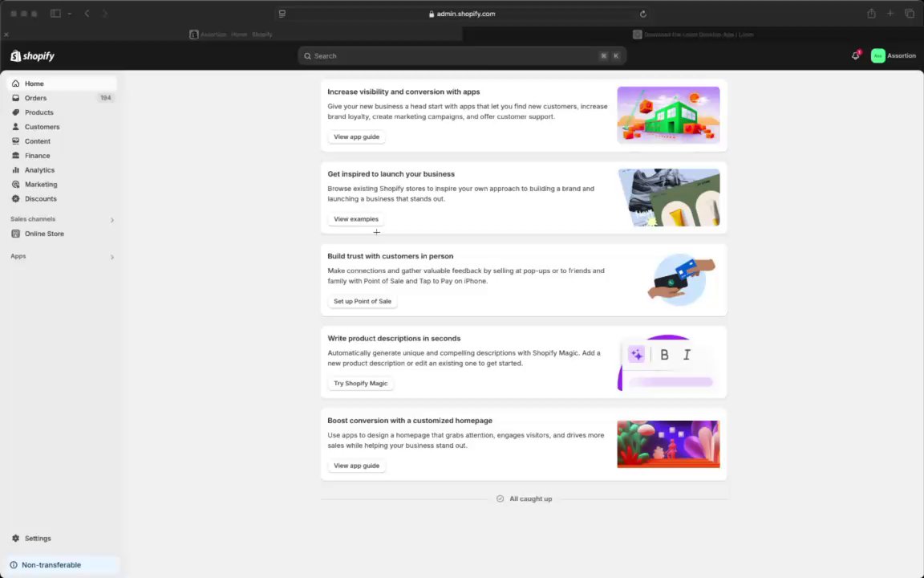This screenshot has height=578, width=924.
Task: Click the Orders count badge 194
Action: (x=106, y=98)
